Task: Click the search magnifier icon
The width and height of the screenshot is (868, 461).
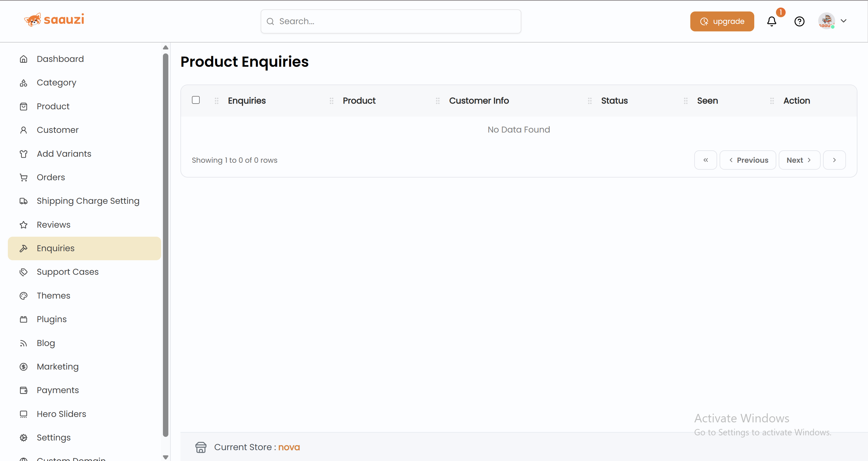Action: [x=270, y=21]
